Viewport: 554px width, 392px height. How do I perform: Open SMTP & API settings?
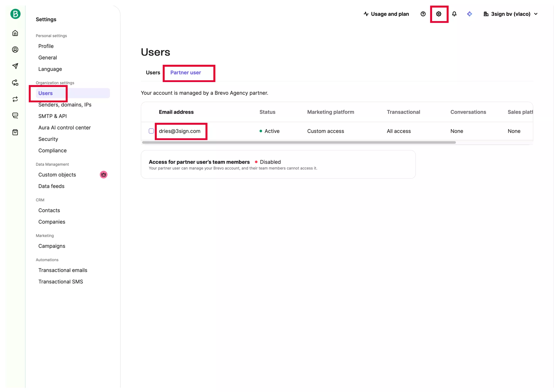pos(52,116)
